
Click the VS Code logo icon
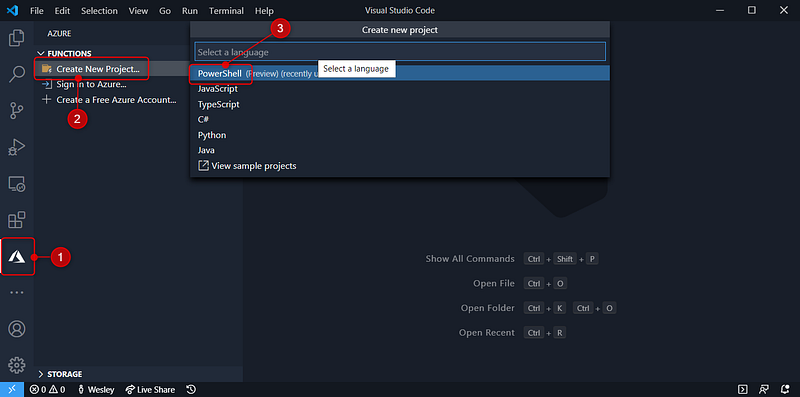click(12, 10)
